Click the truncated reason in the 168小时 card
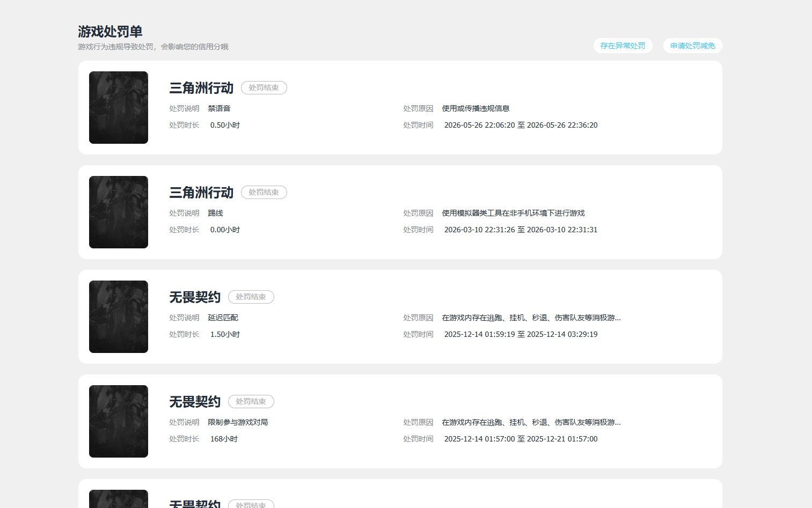The height and width of the screenshot is (508, 812). [531, 422]
